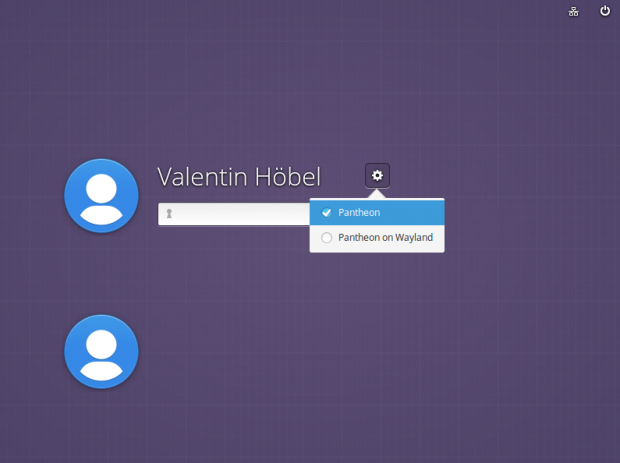Choose the highlighted Pantheon session entry
The width and height of the screenshot is (620, 463).
(377, 213)
